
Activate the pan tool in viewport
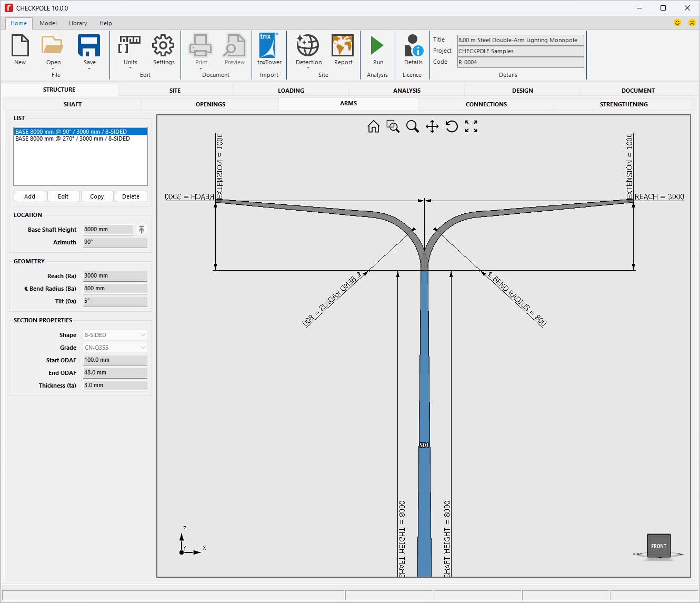point(432,126)
